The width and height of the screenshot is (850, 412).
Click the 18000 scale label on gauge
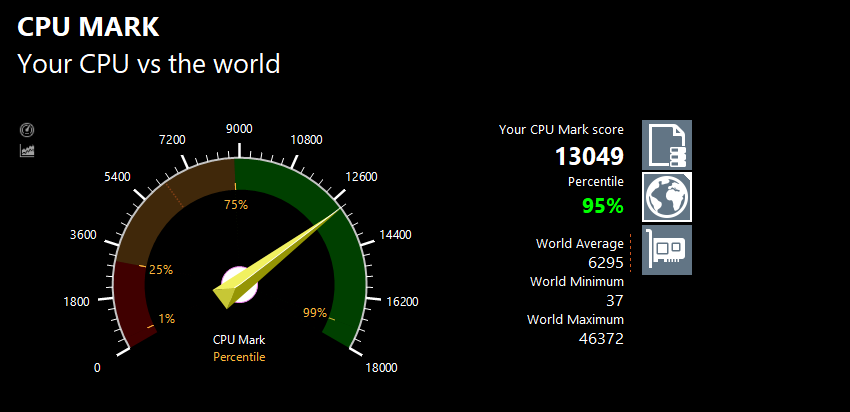coord(381,367)
